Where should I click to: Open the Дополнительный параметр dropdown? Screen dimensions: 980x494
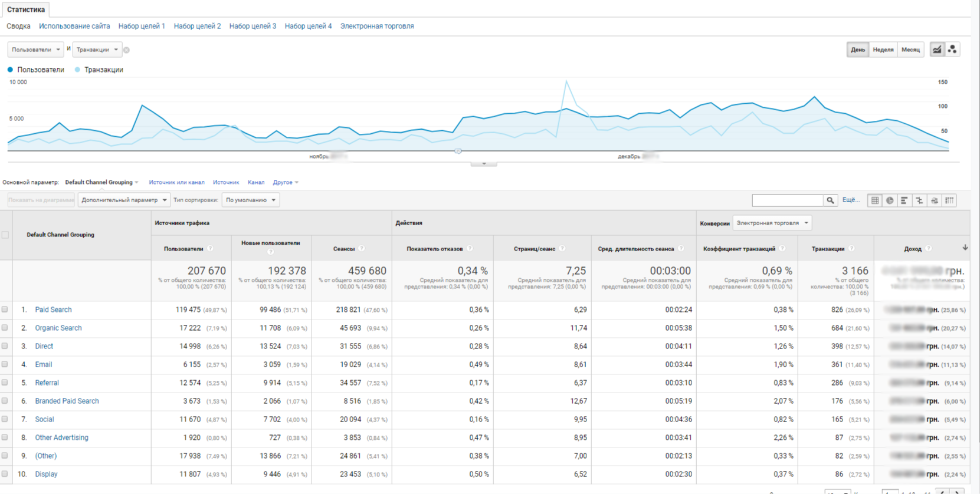124,200
